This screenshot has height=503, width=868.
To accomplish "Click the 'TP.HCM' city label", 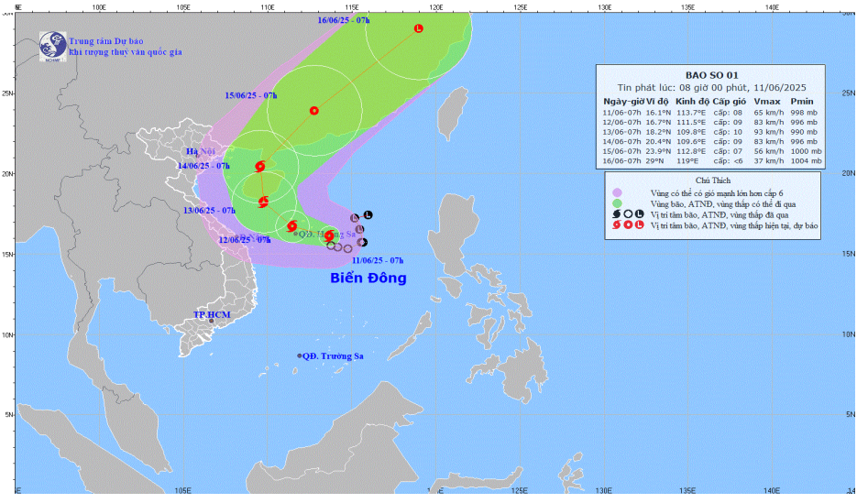I will point(212,314).
